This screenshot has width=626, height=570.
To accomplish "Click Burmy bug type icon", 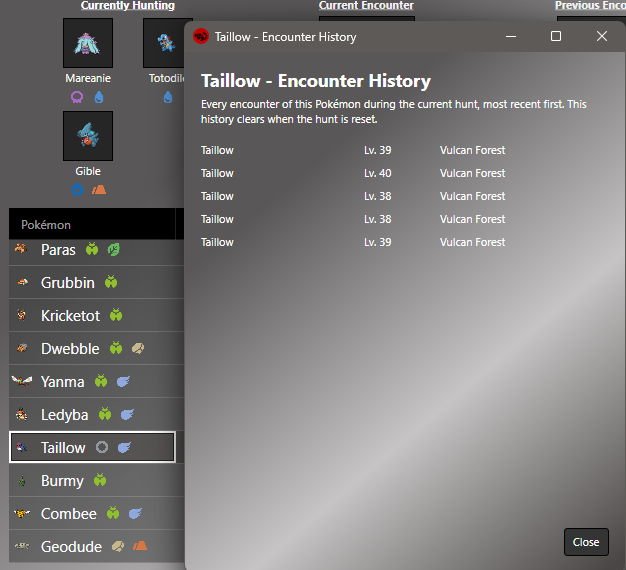I will pyautogui.click(x=100, y=480).
